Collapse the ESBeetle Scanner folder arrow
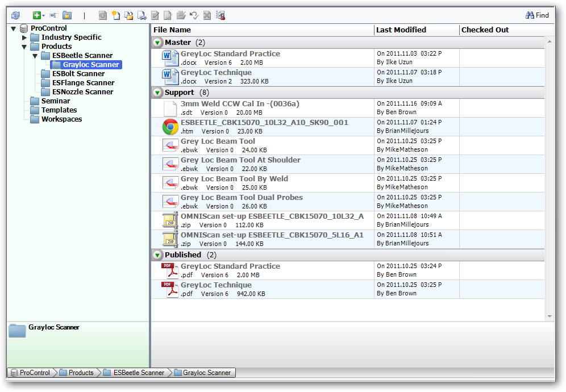The image size is (566, 392). click(35, 56)
